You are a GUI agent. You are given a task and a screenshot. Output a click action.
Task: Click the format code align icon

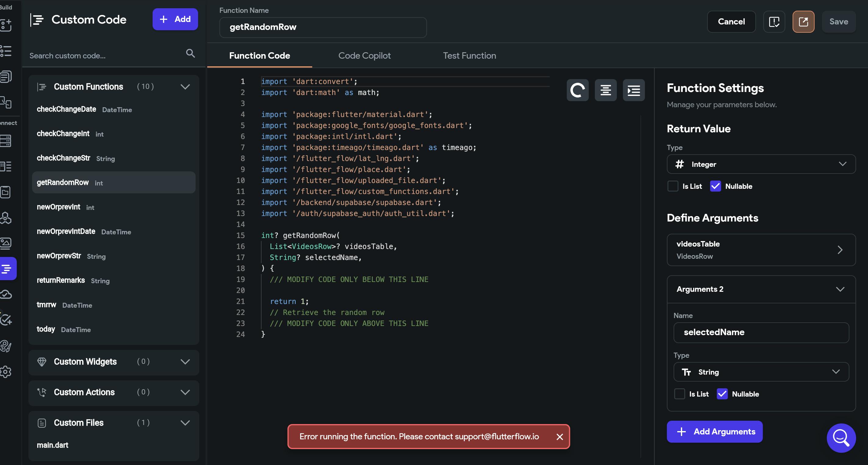click(x=606, y=90)
